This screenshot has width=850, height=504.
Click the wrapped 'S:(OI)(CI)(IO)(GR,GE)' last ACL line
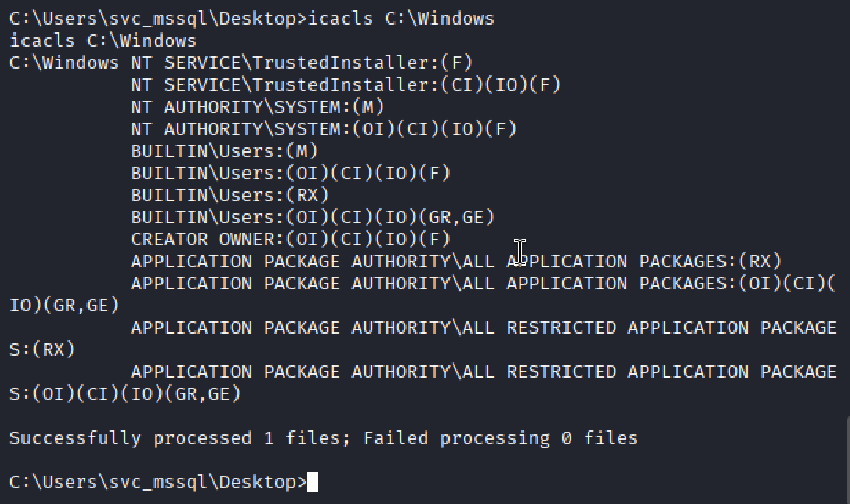pos(125,394)
